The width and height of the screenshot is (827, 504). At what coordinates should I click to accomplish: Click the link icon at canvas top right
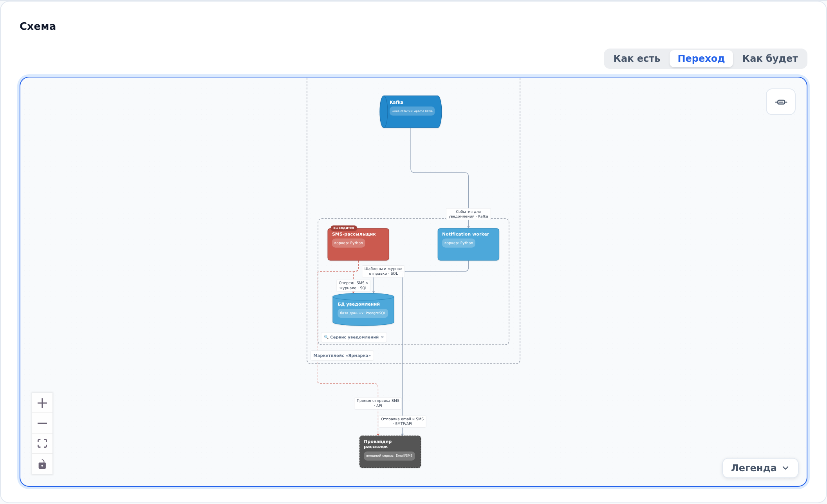[781, 102]
